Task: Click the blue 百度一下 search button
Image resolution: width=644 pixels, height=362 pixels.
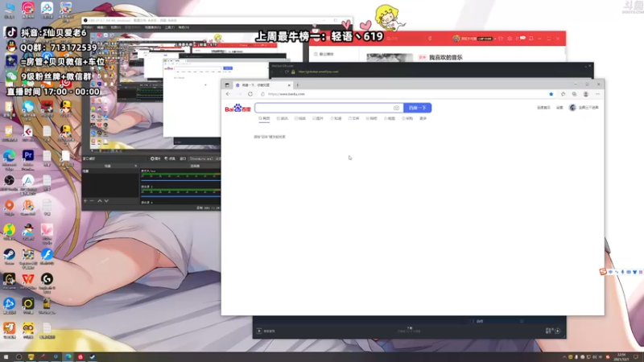Action: 417,108
